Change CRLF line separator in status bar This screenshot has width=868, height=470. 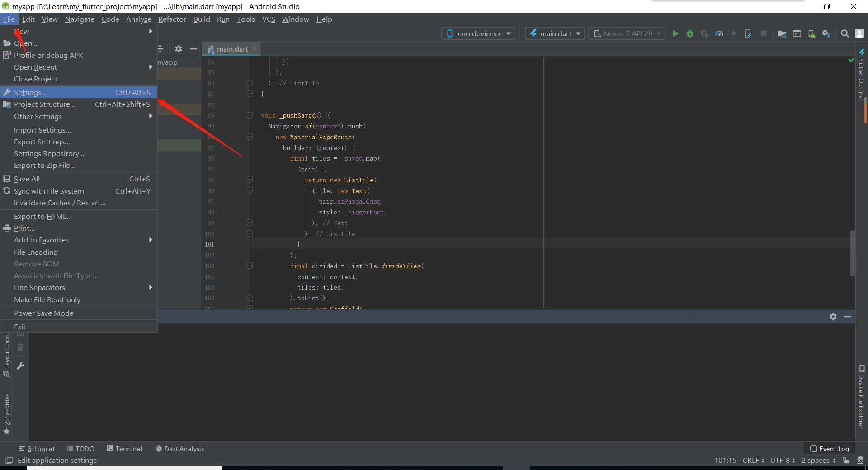pyautogui.click(x=753, y=460)
